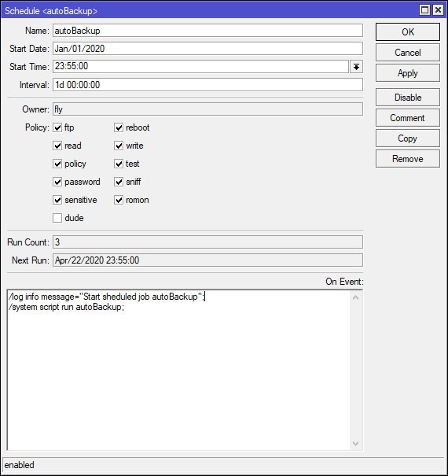
Task: Click the Cancel button
Action: click(408, 53)
